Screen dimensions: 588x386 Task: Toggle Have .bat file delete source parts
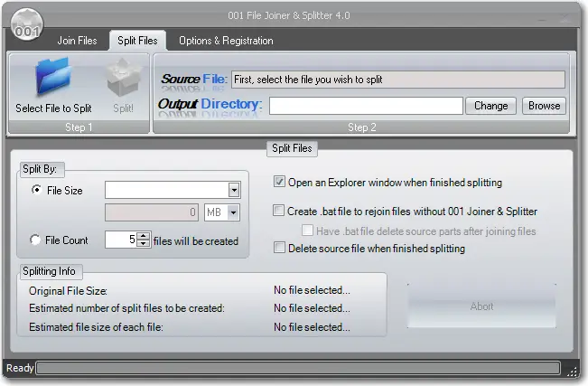coord(307,230)
